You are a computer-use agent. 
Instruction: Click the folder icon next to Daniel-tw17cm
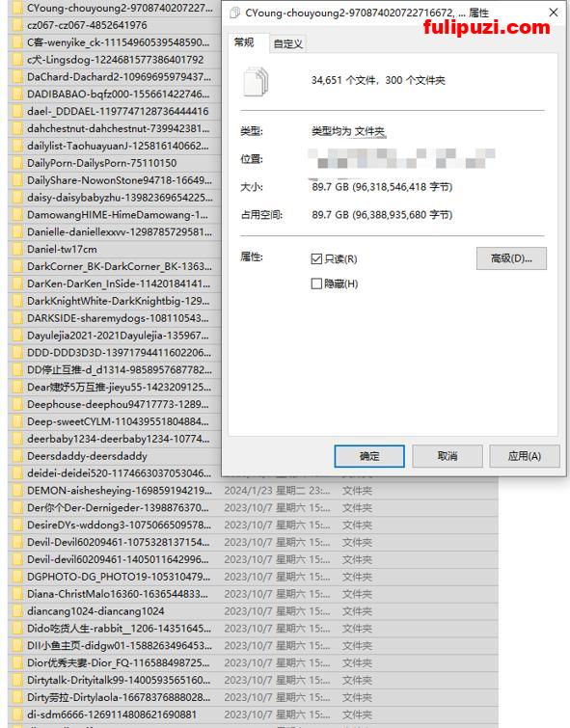17,250
